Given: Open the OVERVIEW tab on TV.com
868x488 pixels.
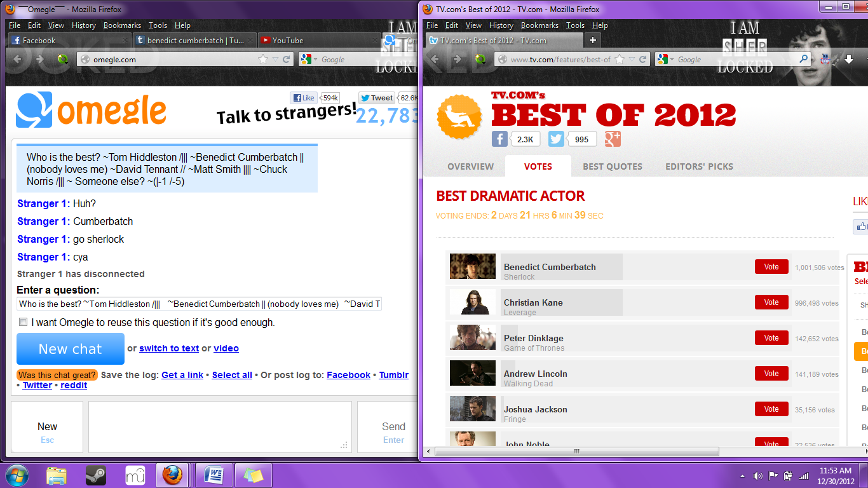Looking at the screenshot, I should coord(470,166).
